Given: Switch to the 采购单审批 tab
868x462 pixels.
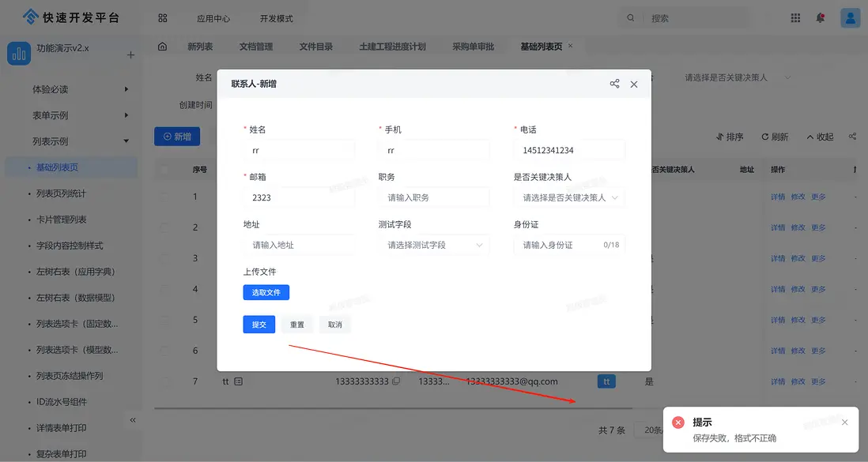Looking at the screenshot, I should [x=474, y=46].
